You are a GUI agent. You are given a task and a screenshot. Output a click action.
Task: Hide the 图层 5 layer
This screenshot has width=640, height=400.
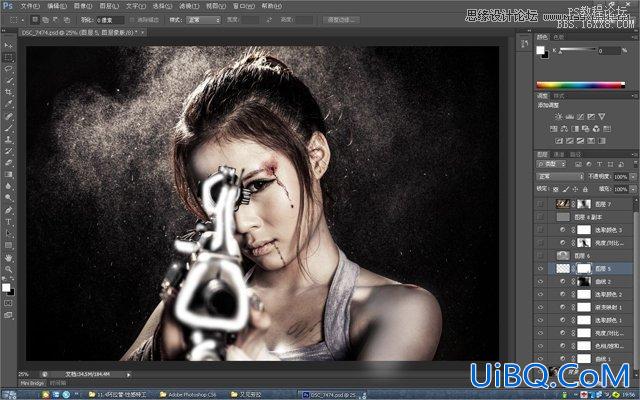(x=540, y=269)
